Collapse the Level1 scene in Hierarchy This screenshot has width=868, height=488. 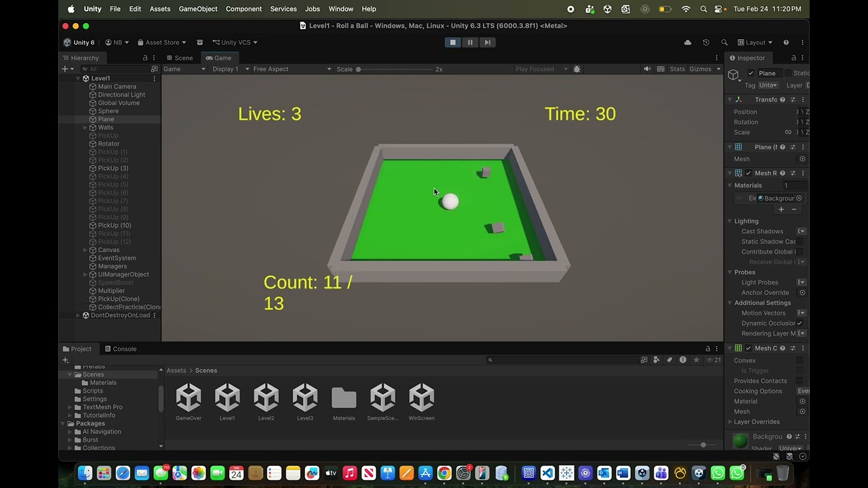click(x=77, y=79)
